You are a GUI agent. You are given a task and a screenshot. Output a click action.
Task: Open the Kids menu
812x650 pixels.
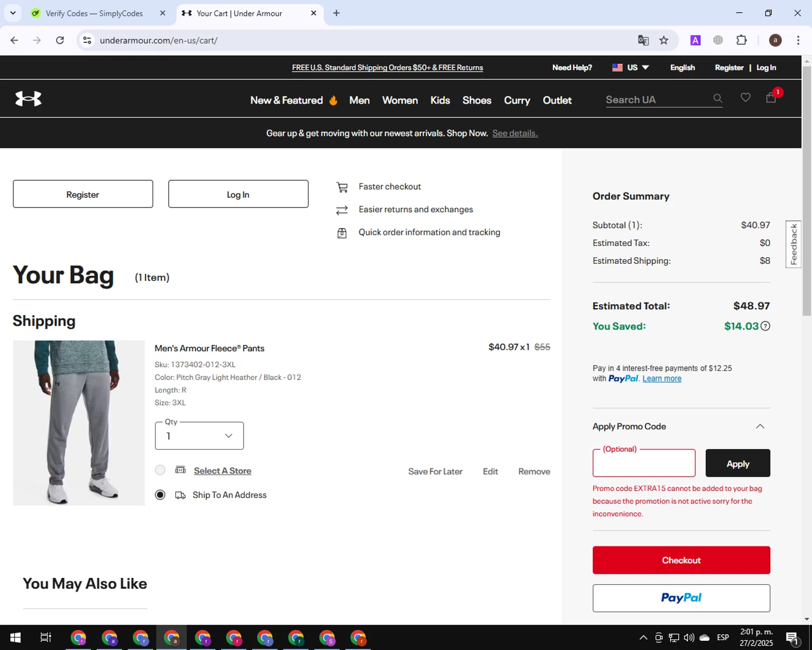(440, 100)
